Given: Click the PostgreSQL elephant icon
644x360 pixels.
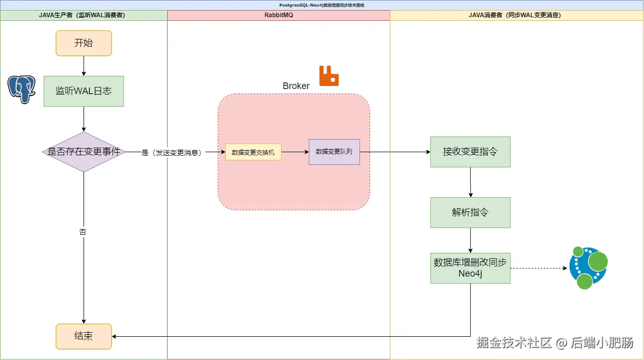Looking at the screenshot, I should 21,88.
